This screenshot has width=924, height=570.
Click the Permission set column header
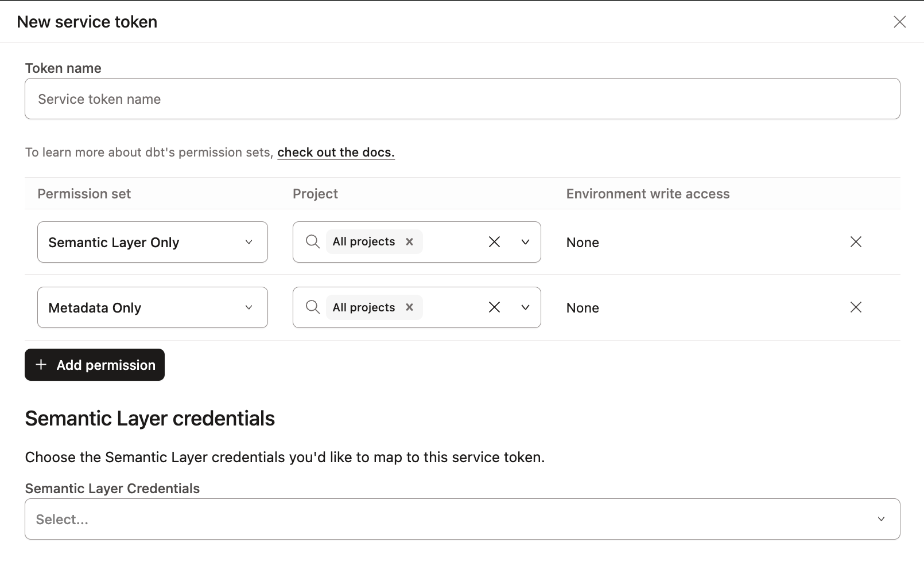click(84, 193)
